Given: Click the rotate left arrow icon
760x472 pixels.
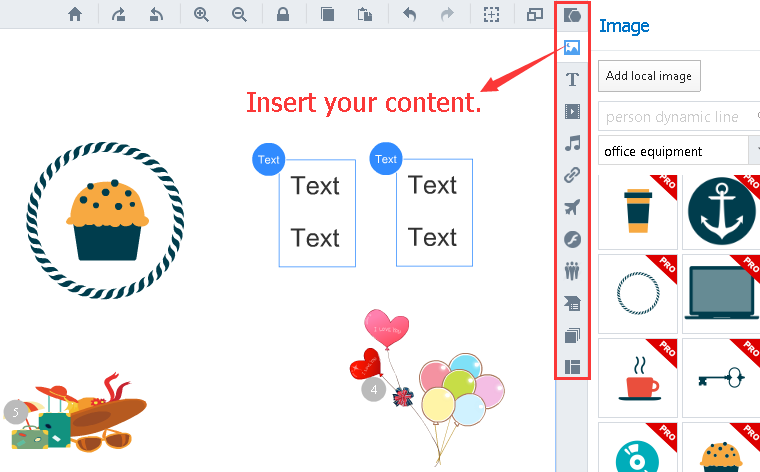Looking at the screenshot, I should 156,15.
